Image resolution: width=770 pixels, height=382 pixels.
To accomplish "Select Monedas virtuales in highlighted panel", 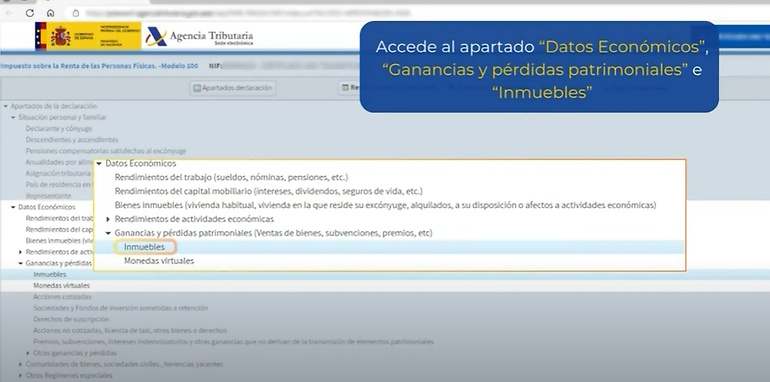I will pos(159,261).
